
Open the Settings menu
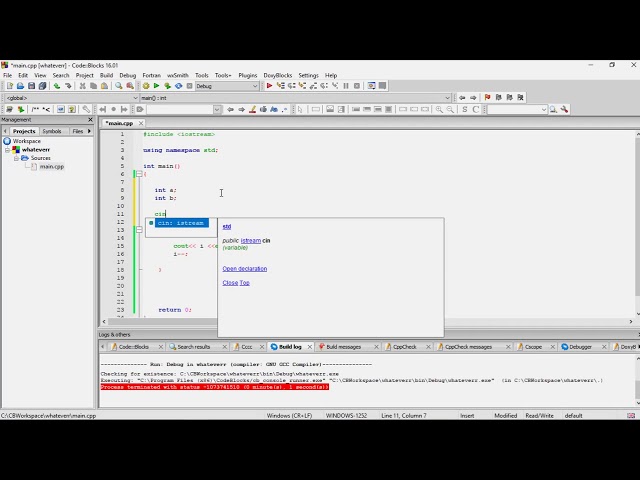[309, 76]
